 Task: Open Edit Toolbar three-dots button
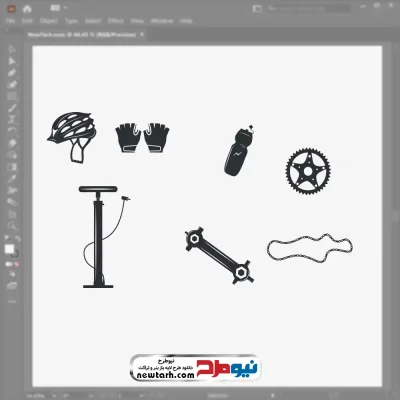tap(12, 301)
